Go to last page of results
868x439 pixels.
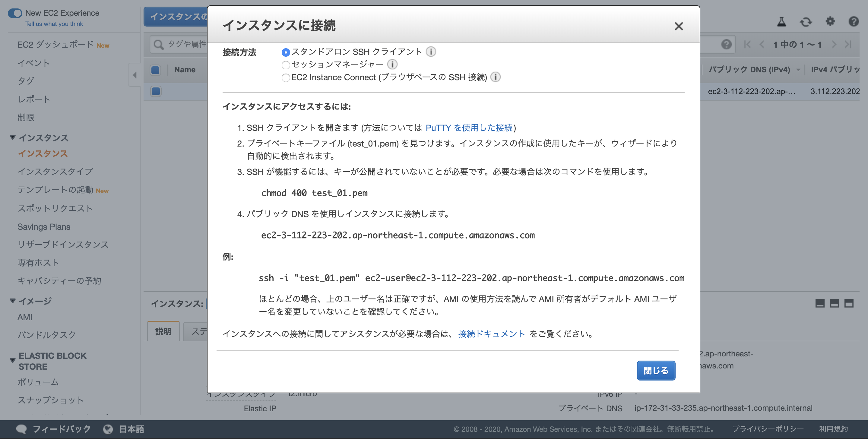[848, 44]
